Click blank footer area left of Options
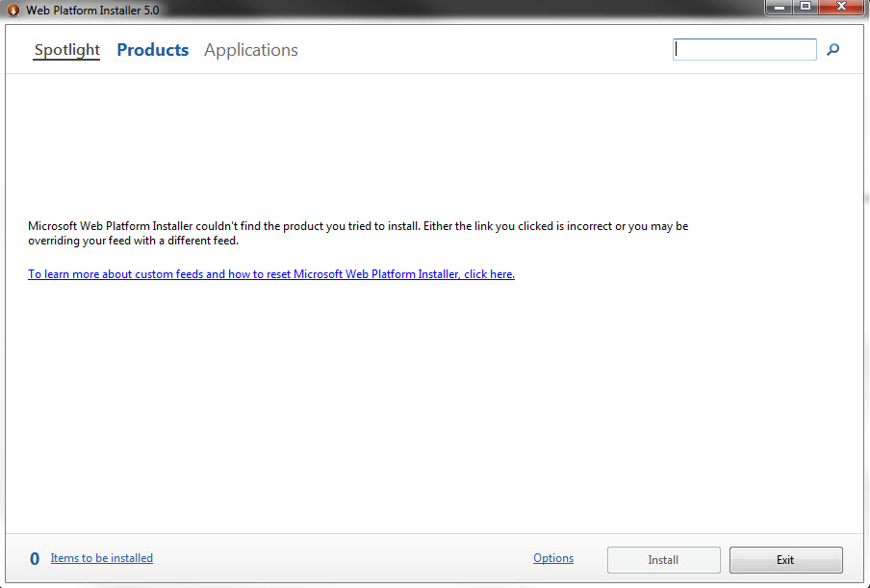870x588 pixels. (344, 558)
